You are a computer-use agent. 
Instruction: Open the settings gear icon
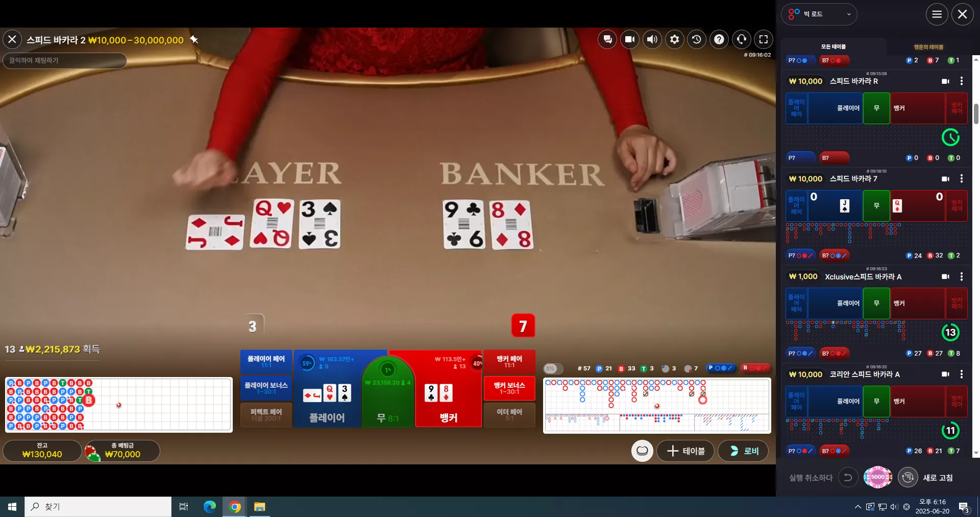click(675, 39)
